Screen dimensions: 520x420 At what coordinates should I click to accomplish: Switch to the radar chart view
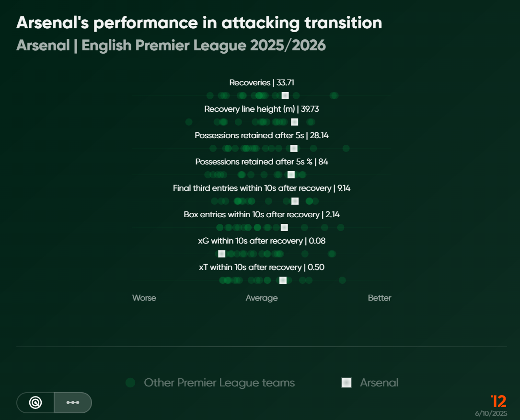click(x=35, y=403)
